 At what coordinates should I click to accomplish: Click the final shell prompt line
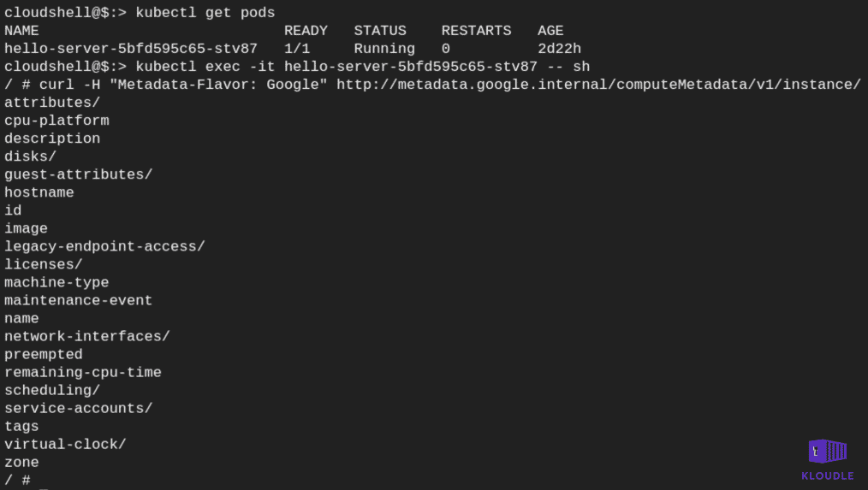pos(17,480)
